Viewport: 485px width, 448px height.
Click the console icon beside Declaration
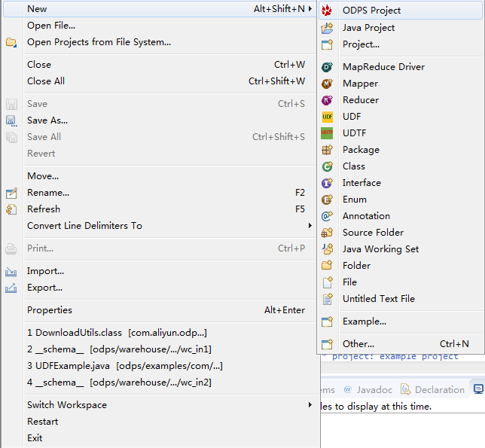point(478,389)
